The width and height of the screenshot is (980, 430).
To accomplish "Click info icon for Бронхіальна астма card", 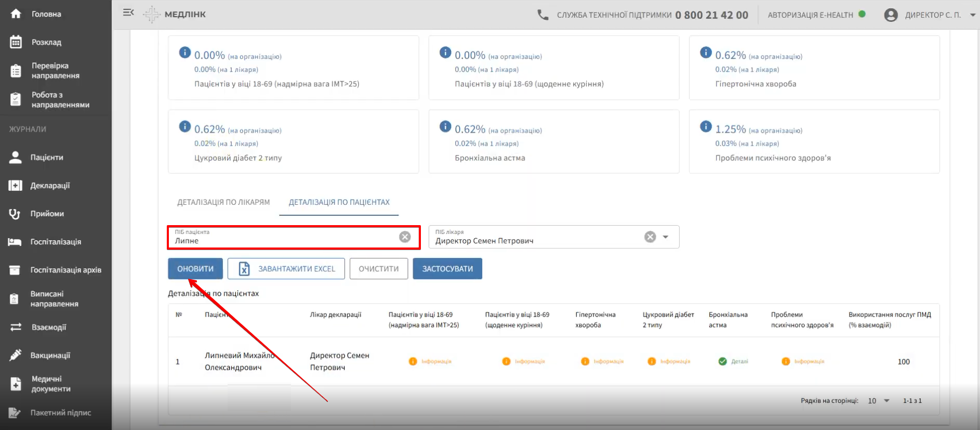I will pyautogui.click(x=445, y=126).
